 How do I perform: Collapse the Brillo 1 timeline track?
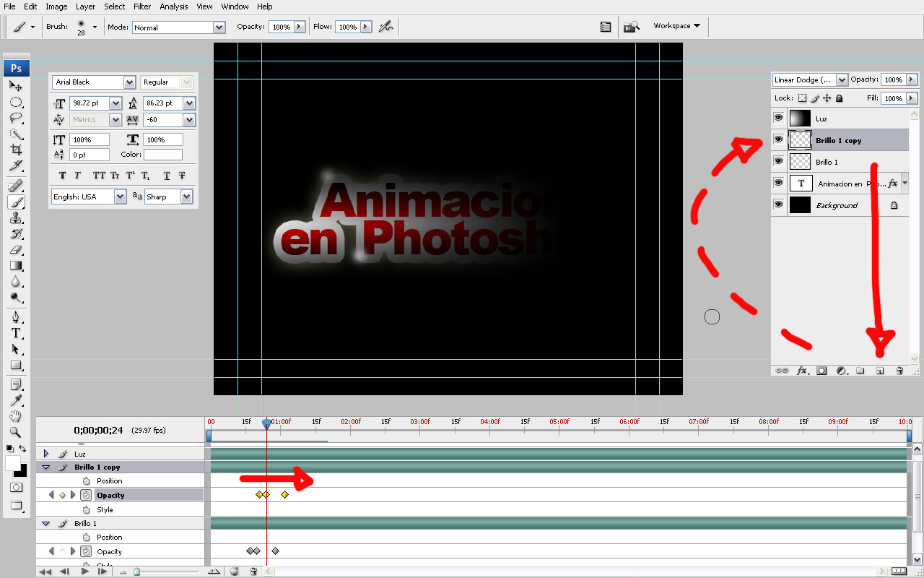pyautogui.click(x=46, y=523)
